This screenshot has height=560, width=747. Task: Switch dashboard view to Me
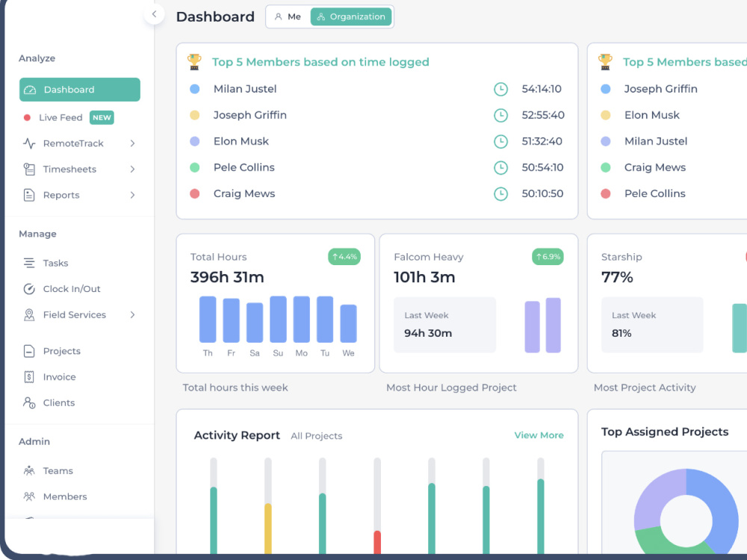pyautogui.click(x=288, y=16)
